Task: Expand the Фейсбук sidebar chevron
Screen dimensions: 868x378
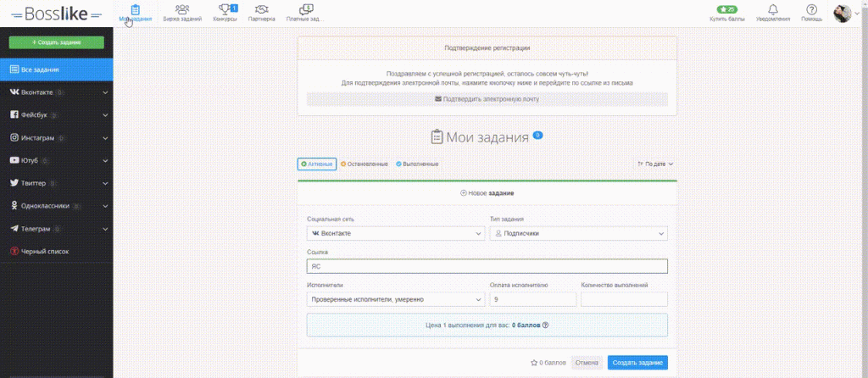Action: point(105,115)
